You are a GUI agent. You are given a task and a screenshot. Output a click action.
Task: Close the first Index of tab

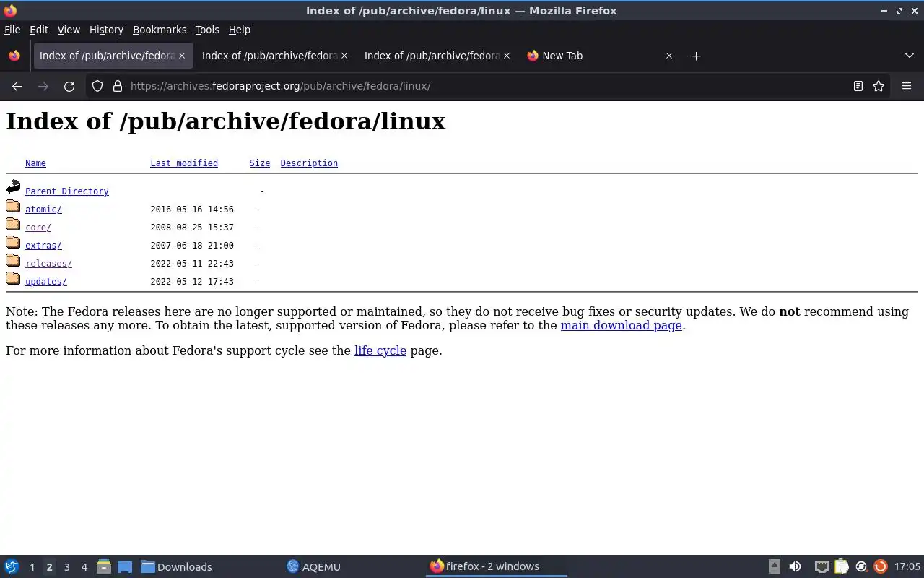point(182,56)
